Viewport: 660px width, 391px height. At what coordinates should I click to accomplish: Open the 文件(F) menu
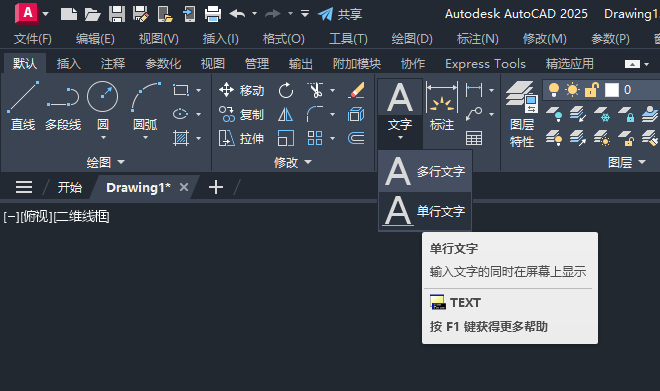[x=33, y=39]
